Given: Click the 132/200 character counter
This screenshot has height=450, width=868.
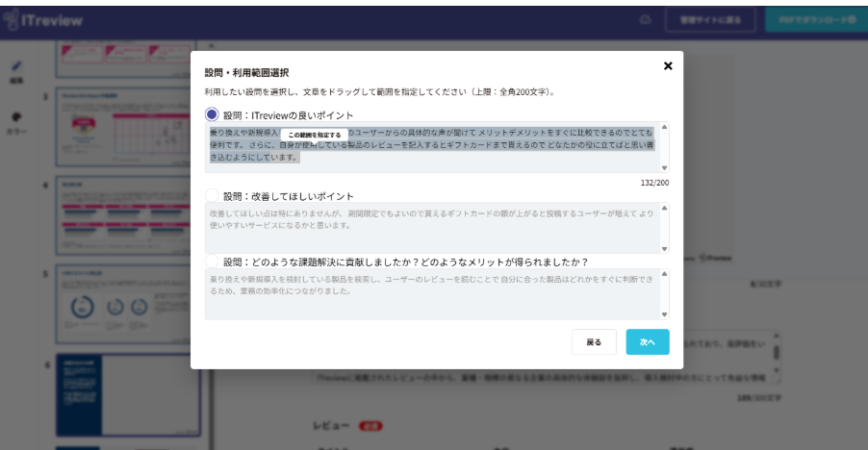Looking at the screenshot, I should 655,183.
